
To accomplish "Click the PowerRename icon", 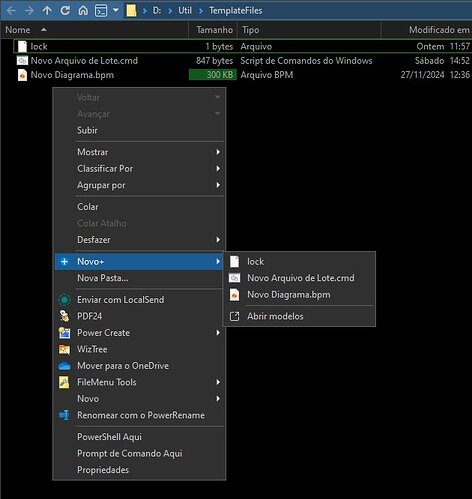I will pyautogui.click(x=64, y=415).
